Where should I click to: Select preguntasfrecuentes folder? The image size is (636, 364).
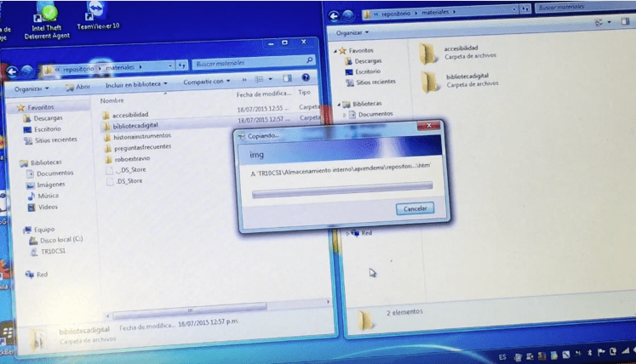point(138,147)
